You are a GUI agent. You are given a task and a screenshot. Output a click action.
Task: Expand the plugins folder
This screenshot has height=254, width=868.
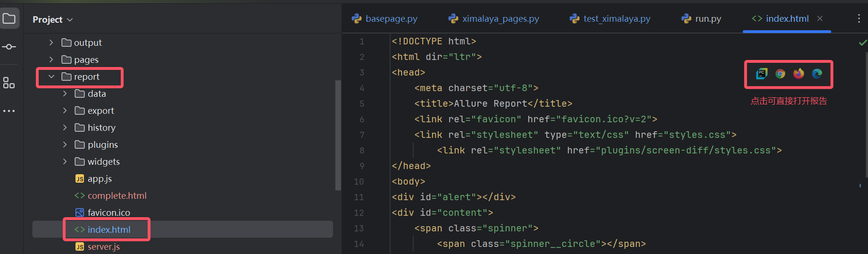tap(65, 144)
